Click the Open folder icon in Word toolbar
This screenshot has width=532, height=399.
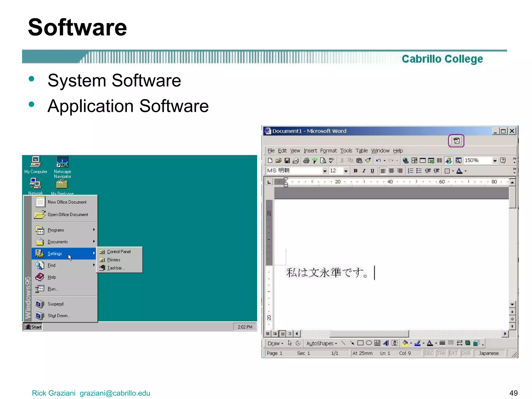278,161
